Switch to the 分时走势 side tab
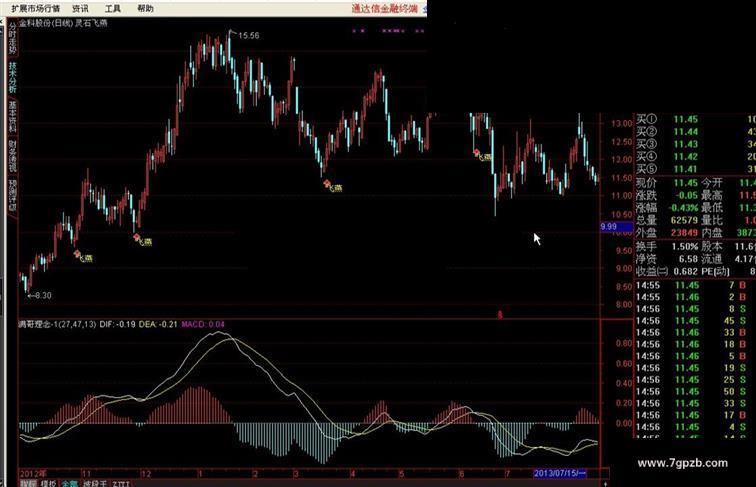 13,39
